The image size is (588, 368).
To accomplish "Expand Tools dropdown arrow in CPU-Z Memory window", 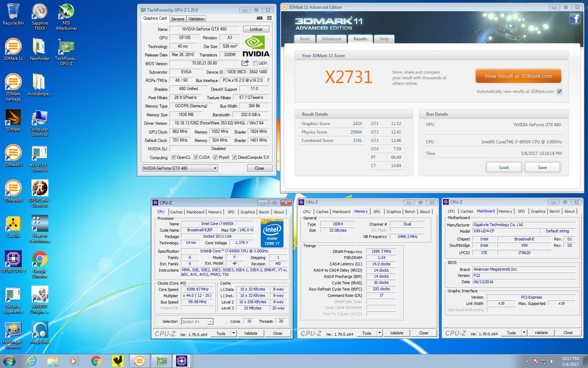I will (380, 333).
